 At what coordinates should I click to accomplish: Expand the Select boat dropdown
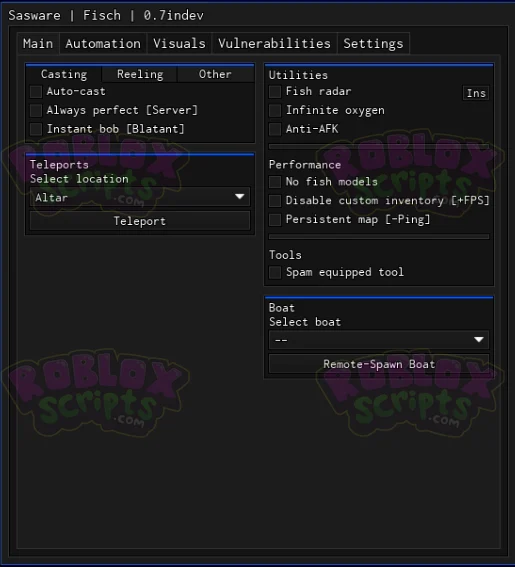[379, 340]
